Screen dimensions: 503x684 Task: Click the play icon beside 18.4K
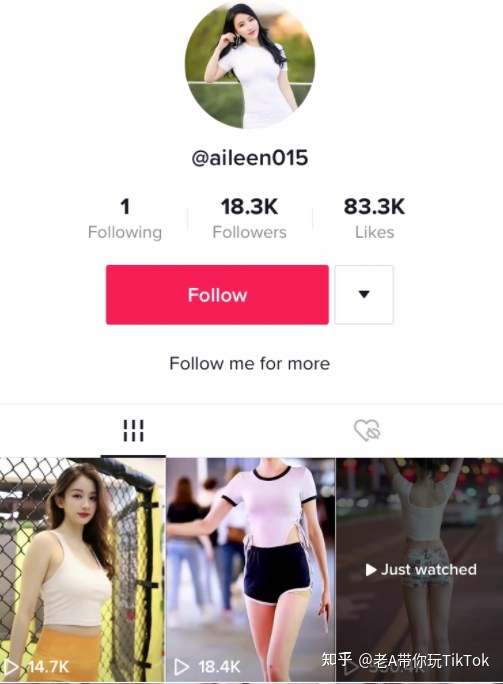point(181,667)
